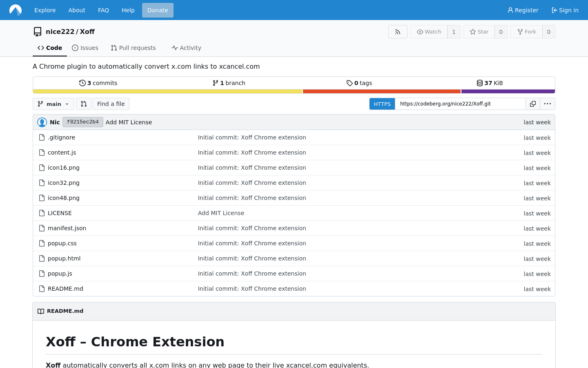Open the Codeberg logo home link
This screenshot has height=368, width=588.
click(16, 10)
